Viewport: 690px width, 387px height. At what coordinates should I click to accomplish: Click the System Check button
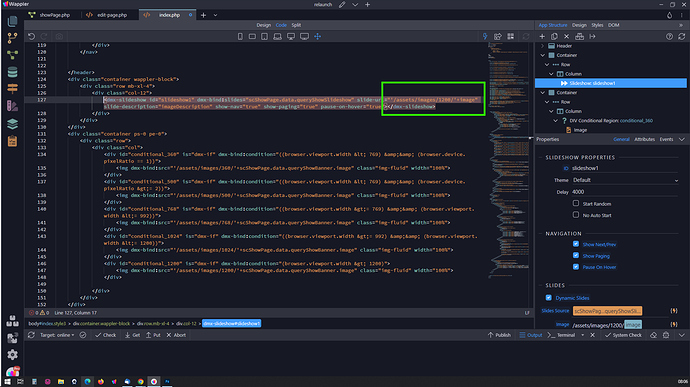tap(623, 335)
